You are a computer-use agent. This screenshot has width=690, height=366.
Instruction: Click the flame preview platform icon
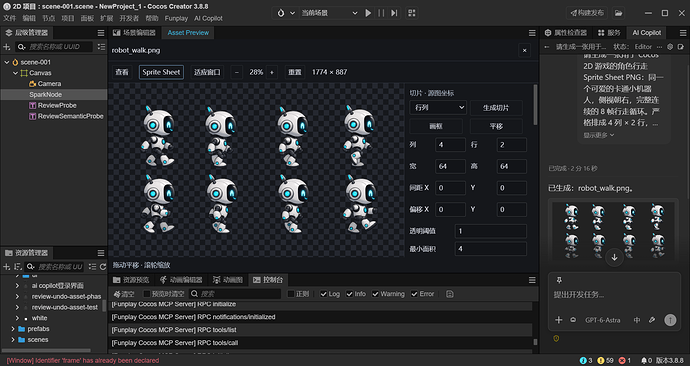281,13
